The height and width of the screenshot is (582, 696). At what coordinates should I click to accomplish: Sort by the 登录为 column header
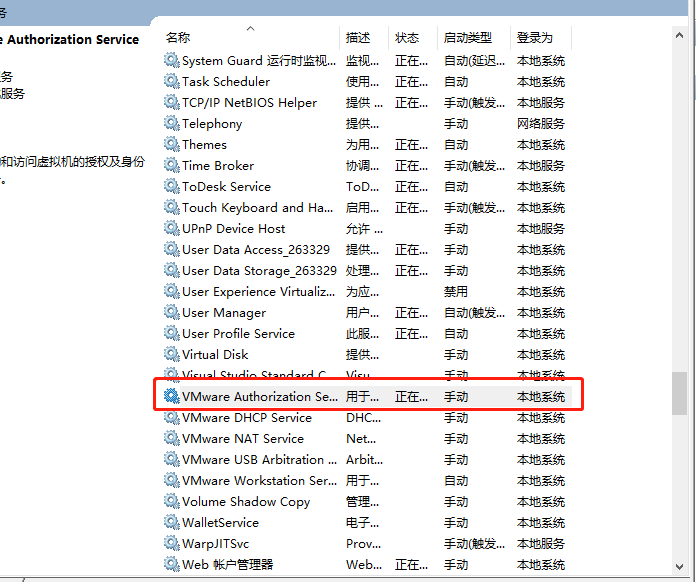click(534, 38)
